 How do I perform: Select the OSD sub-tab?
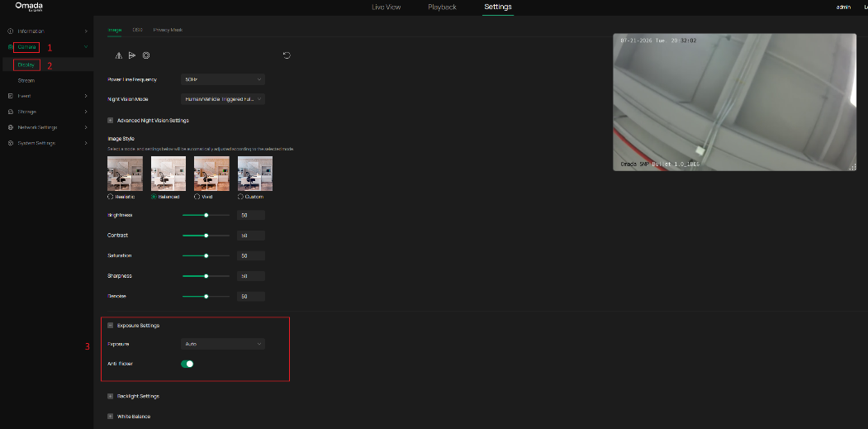(137, 30)
